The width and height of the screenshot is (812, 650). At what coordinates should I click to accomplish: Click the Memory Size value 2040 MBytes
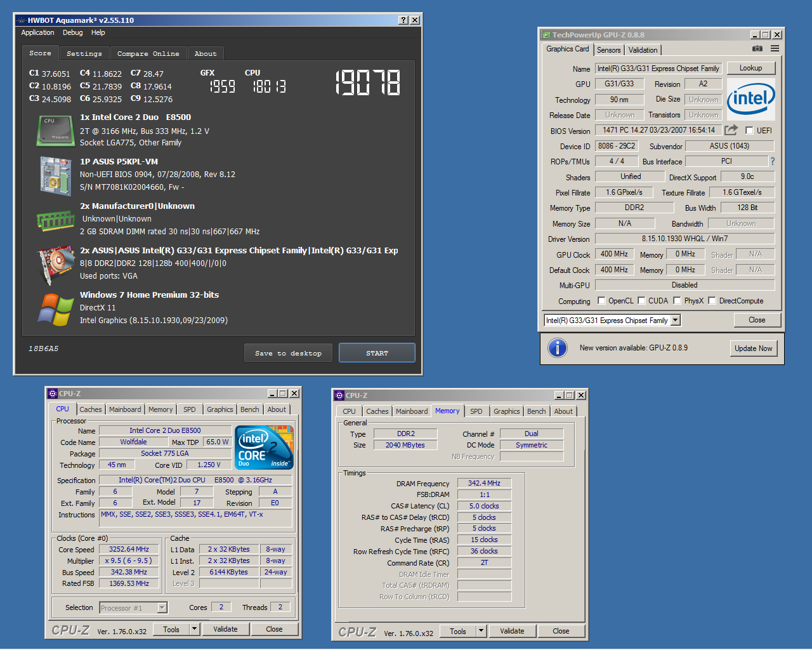click(x=405, y=446)
